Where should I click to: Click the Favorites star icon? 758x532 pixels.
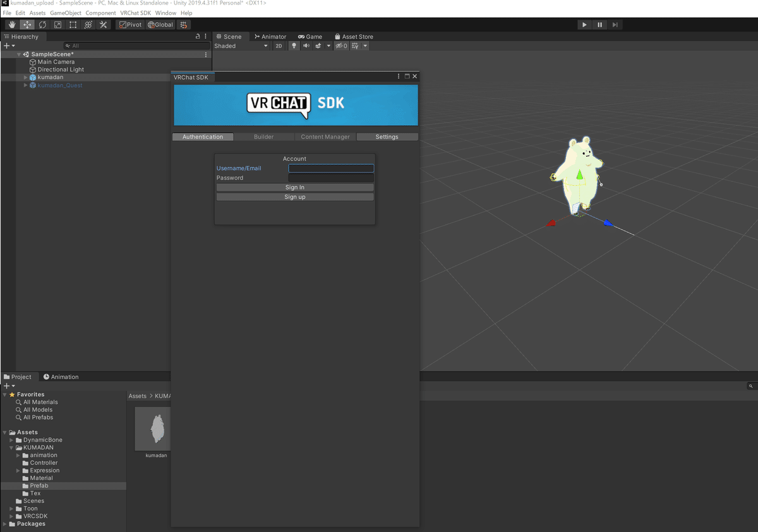click(x=12, y=394)
